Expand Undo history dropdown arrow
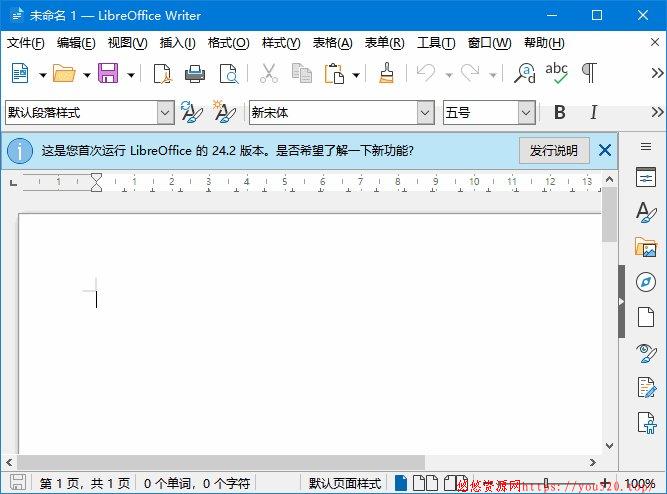 (x=449, y=75)
